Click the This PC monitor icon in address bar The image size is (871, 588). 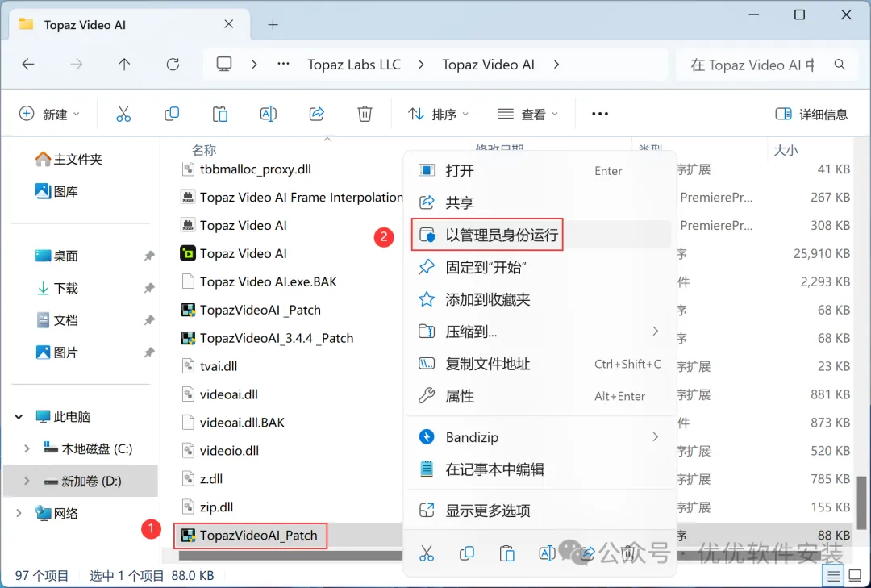[x=224, y=65]
